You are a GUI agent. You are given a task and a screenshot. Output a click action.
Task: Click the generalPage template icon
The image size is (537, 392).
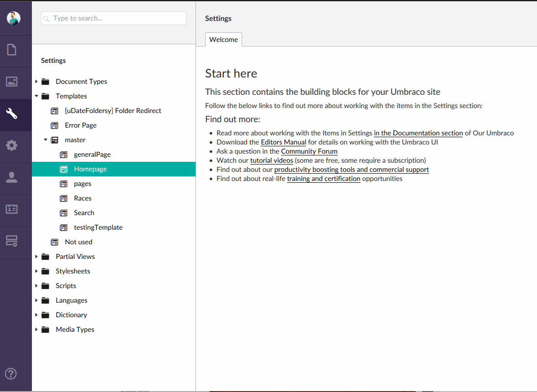point(64,155)
